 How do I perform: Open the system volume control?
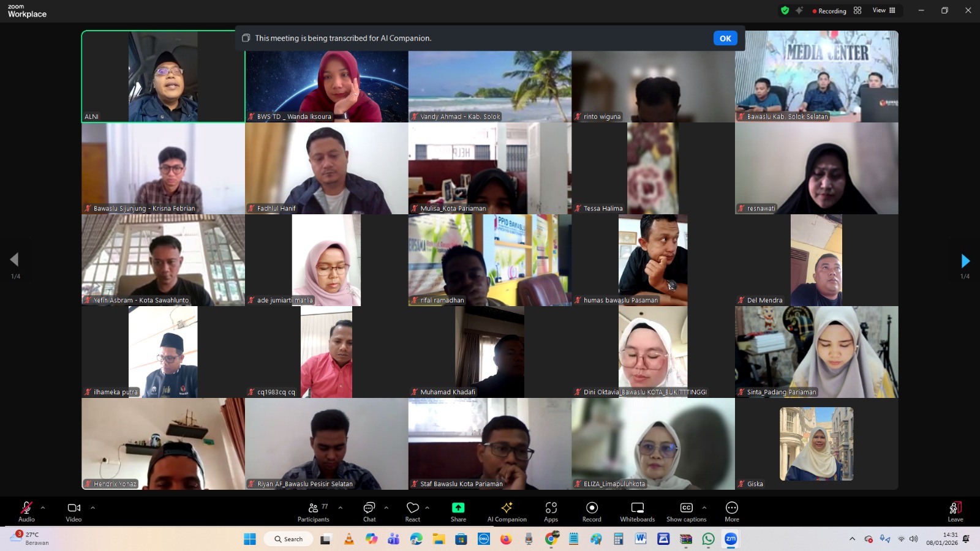point(912,539)
